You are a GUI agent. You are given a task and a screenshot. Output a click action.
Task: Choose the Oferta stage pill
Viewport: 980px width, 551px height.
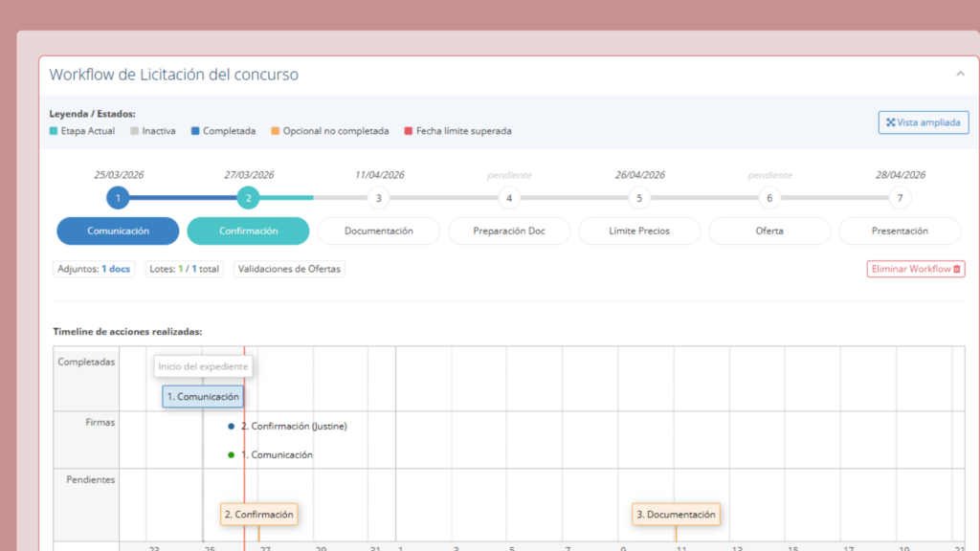pos(768,231)
